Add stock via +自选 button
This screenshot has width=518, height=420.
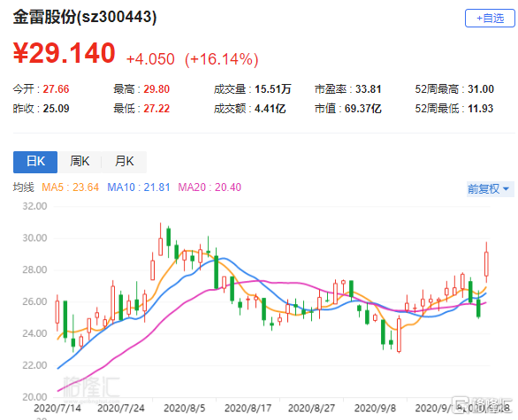click(x=490, y=19)
